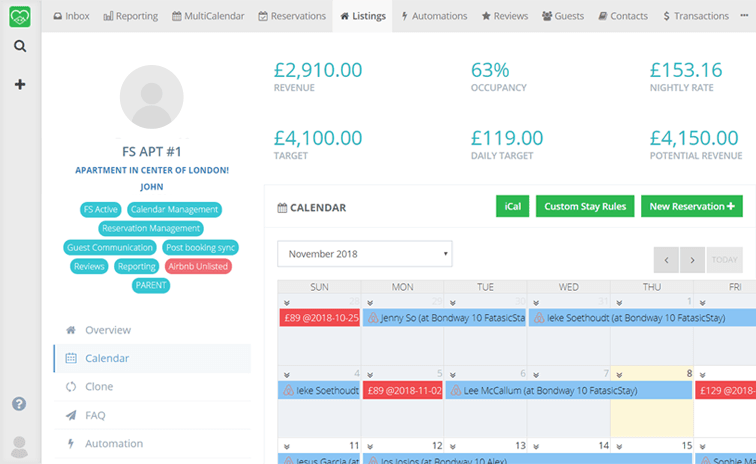756x464 pixels.
Task: Go to next month using right arrow
Action: click(692, 260)
